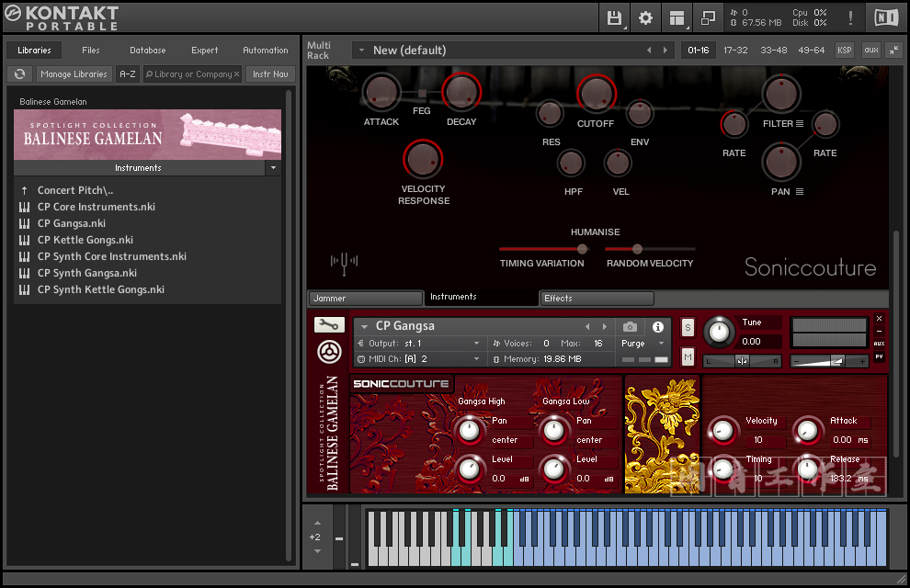Toggle the aux button in rack header
The width and height of the screenshot is (910, 588).
[x=871, y=51]
